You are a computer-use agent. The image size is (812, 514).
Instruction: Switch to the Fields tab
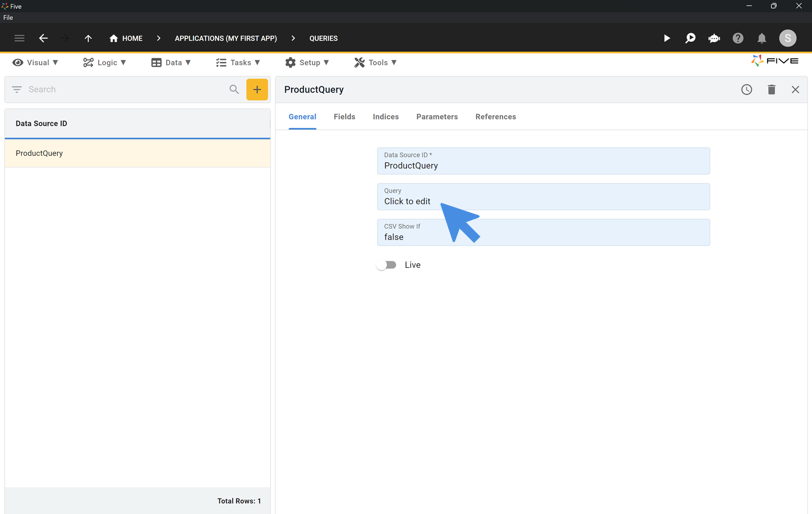coord(344,117)
